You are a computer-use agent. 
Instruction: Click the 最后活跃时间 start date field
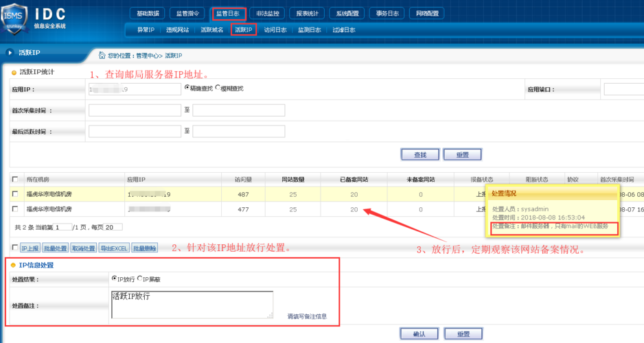[135, 131]
